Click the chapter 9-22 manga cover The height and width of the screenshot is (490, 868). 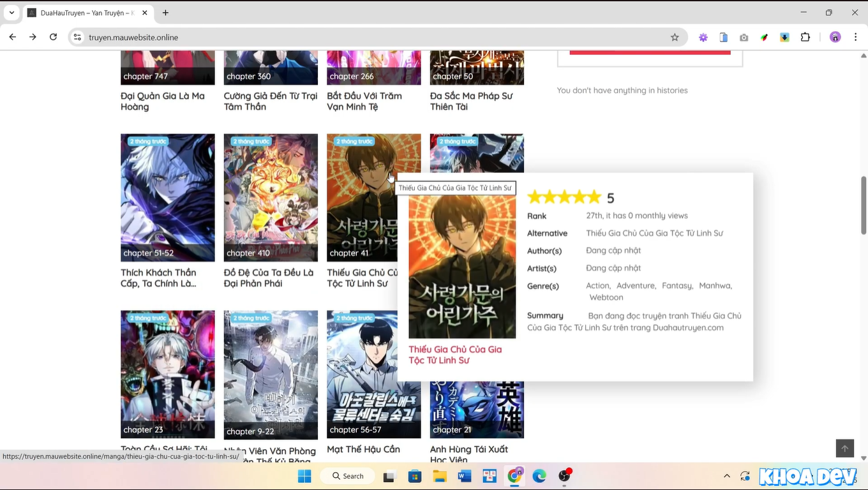(x=271, y=375)
